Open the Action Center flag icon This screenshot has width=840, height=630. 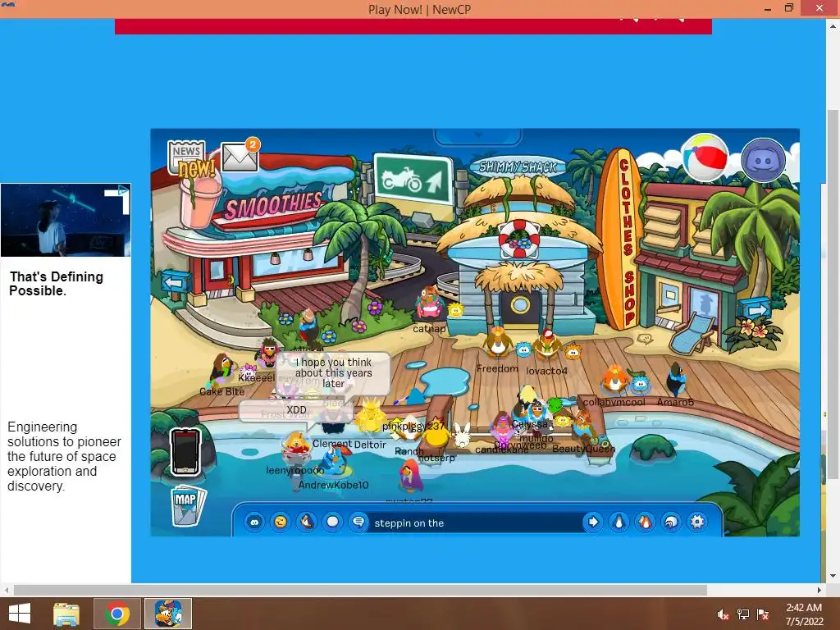click(763, 614)
